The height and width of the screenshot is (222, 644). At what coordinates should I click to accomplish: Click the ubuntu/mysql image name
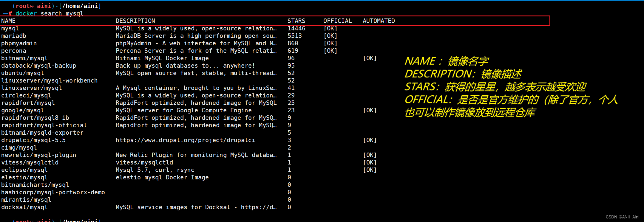click(23, 73)
